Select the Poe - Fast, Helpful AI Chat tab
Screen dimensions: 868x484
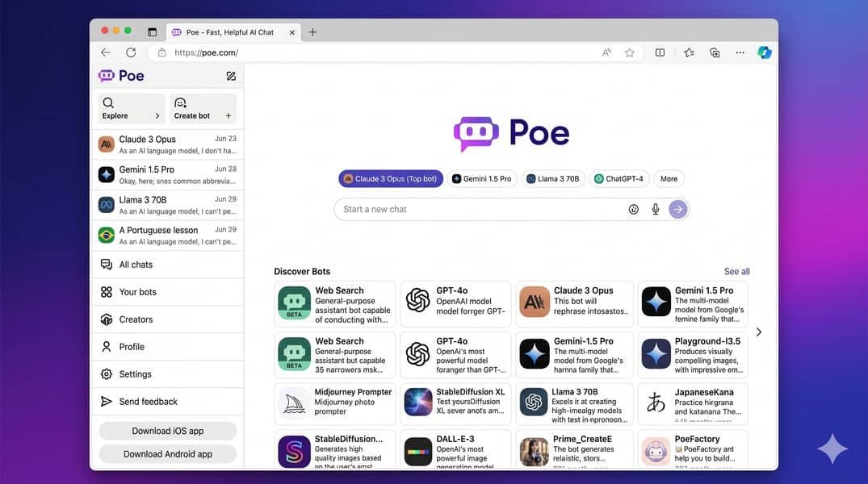pos(233,32)
